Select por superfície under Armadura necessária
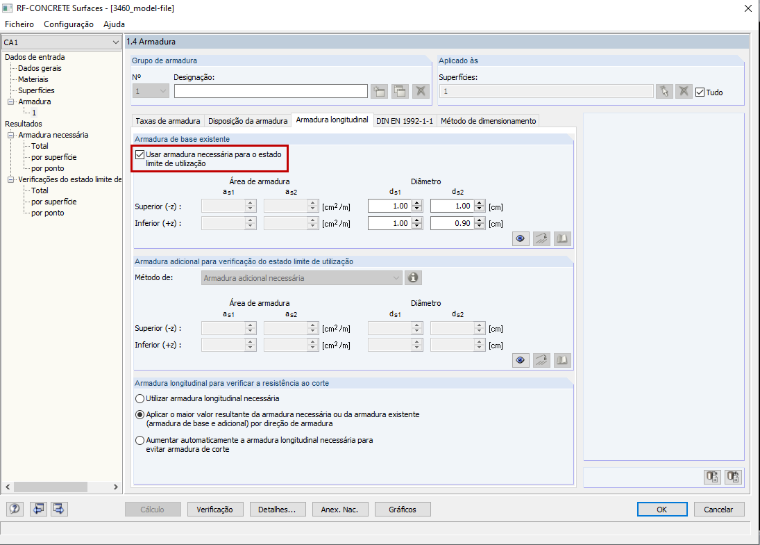 click(x=54, y=158)
